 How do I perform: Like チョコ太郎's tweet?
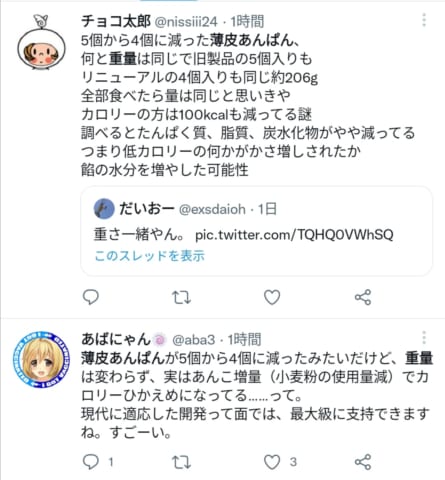[272, 297]
